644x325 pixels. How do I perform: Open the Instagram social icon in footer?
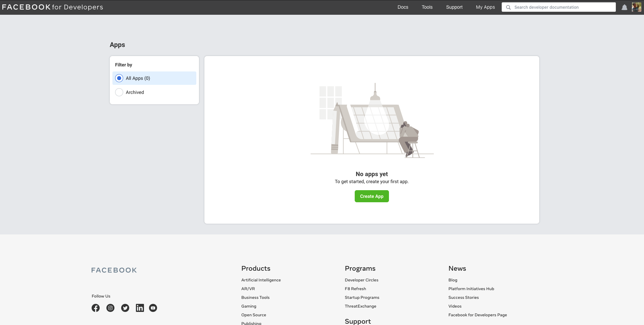110,308
